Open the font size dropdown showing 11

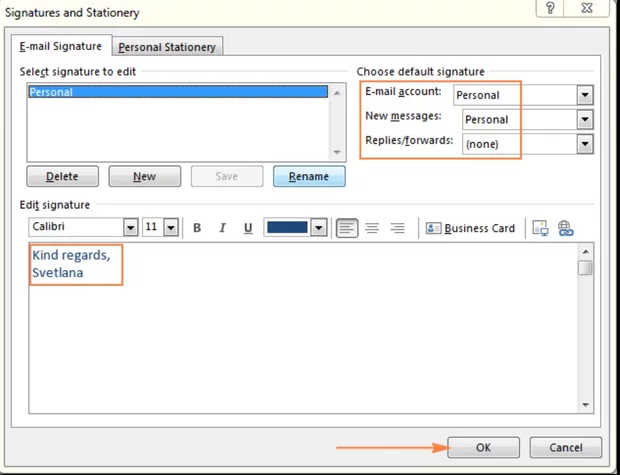(171, 227)
